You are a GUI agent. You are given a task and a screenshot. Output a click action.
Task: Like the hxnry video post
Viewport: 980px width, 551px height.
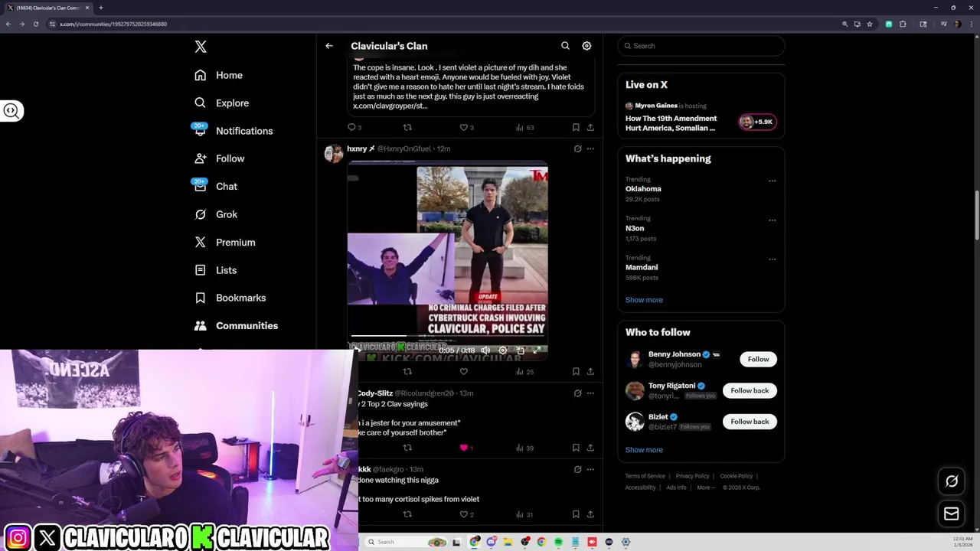(463, 371)
